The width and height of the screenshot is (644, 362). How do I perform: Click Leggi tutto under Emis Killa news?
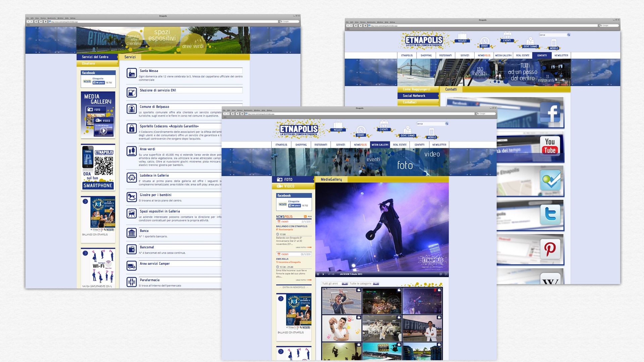(x=303, y=280)
